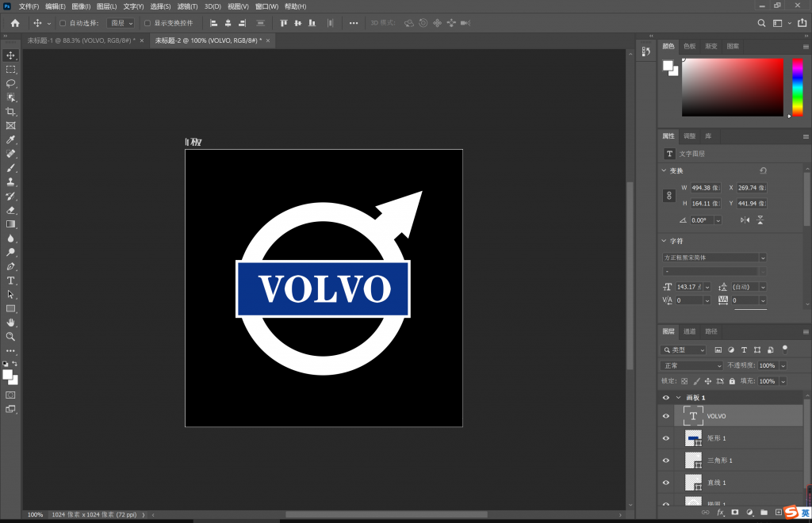Click the link width and height icon
This screenshot has width=812, height=523.
[668, 195]
